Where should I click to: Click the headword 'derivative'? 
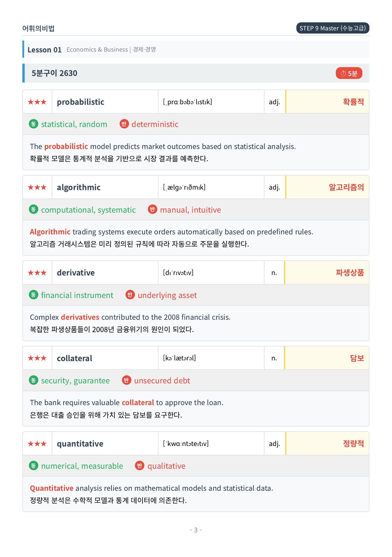point(76,273)
